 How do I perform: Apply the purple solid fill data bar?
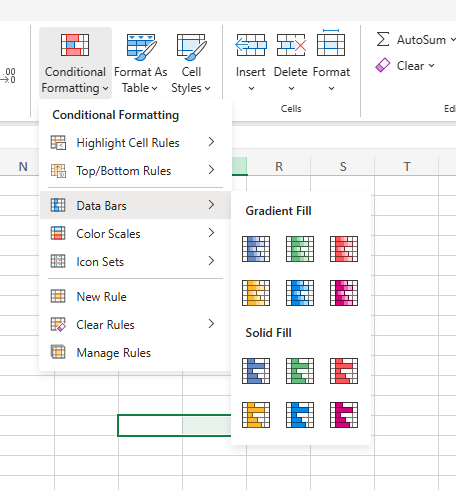(344, 415)
